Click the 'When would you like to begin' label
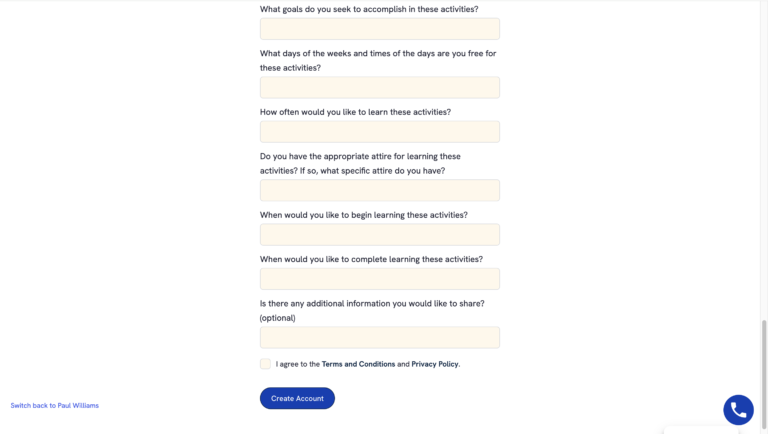The width and height of the screenshot is (768, 434). [363, 215]
